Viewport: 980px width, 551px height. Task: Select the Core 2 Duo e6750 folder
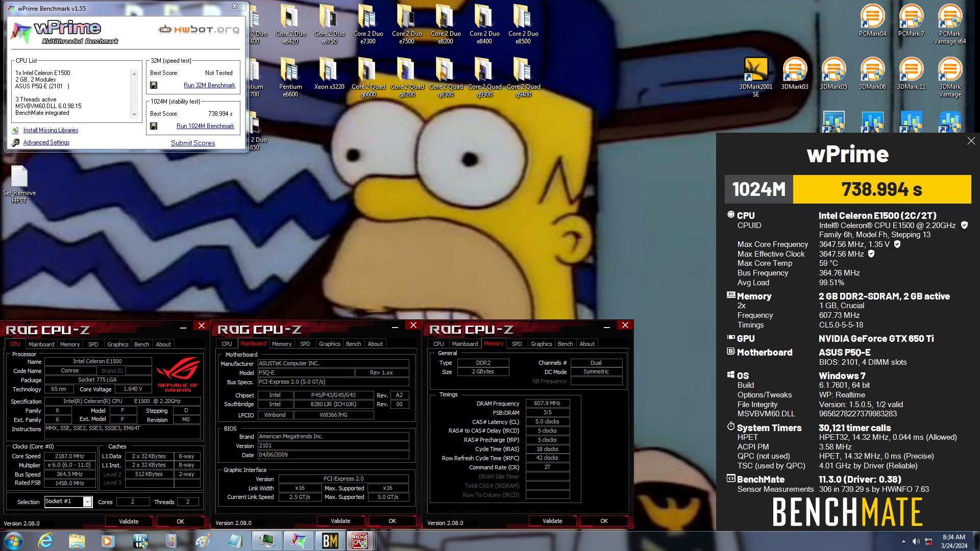click(329, 24)
